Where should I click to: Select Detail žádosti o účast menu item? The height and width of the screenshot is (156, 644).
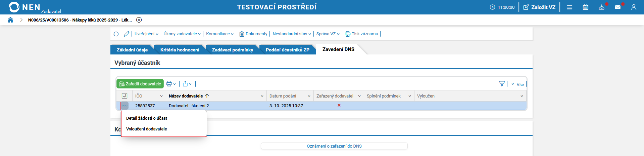(x=146, y=118)
